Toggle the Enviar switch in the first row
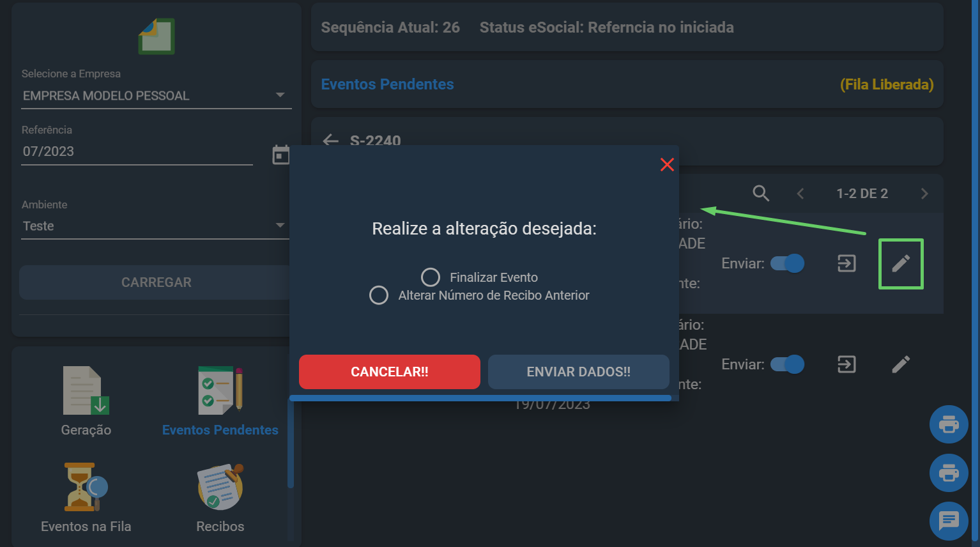The height and width of the screenshot is (547, 980). click(787, 263)
